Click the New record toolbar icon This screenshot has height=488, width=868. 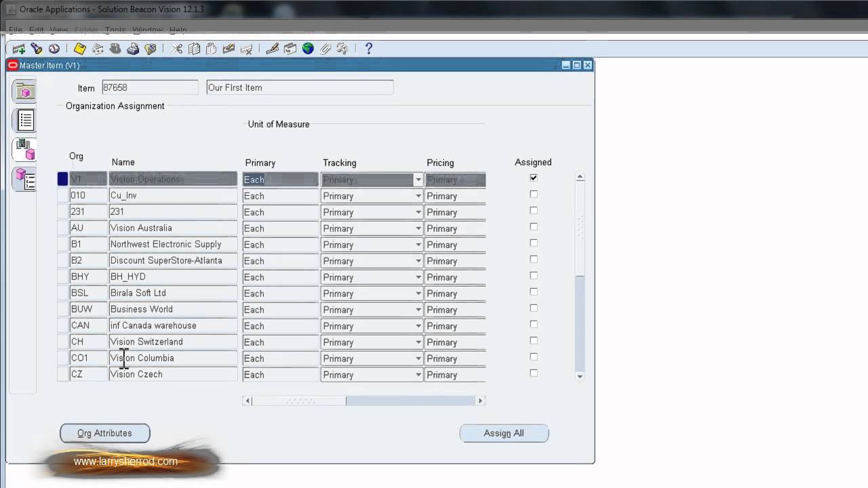(19, 49)
